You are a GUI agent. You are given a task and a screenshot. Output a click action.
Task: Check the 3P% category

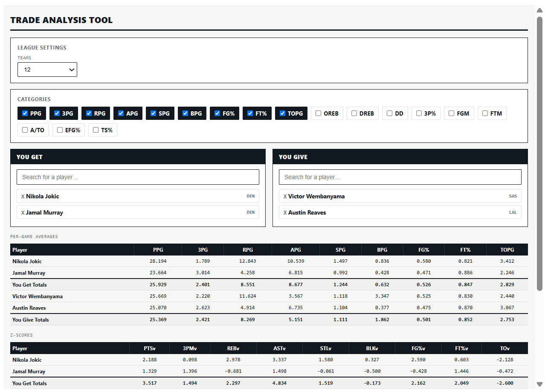tap(419, 113)
